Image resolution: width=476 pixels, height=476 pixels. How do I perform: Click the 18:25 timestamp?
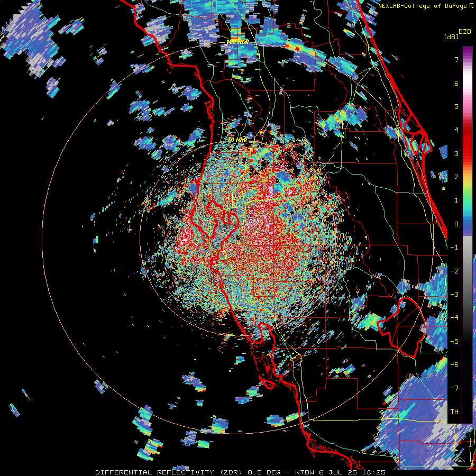[x=375, y=472]
